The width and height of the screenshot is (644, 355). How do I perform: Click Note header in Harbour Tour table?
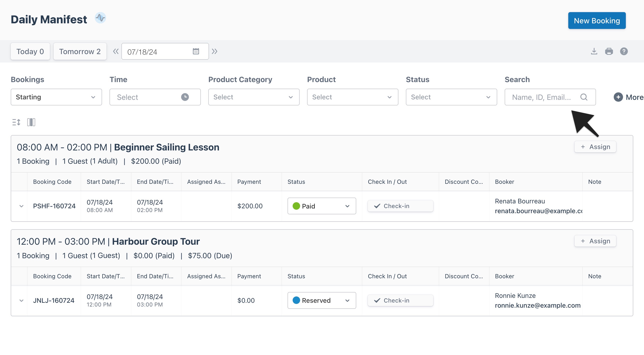coord(595,276)
